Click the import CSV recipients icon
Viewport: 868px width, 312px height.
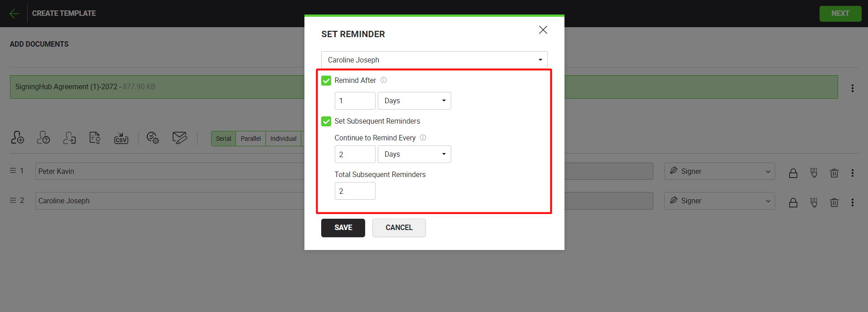(x=121, y=138)
